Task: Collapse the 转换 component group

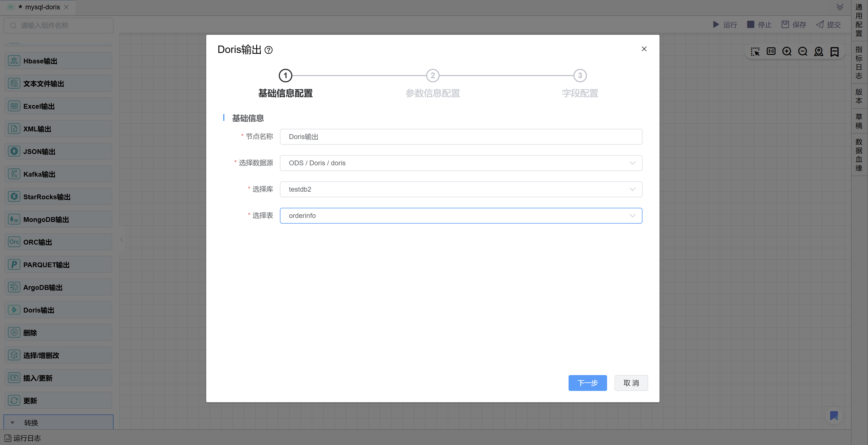Action: [x=12, y=423]
